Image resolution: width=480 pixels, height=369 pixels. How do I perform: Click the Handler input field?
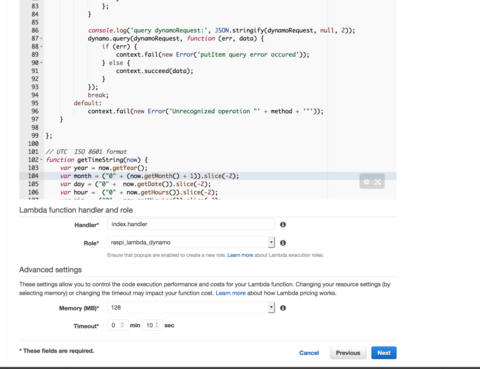191,224
